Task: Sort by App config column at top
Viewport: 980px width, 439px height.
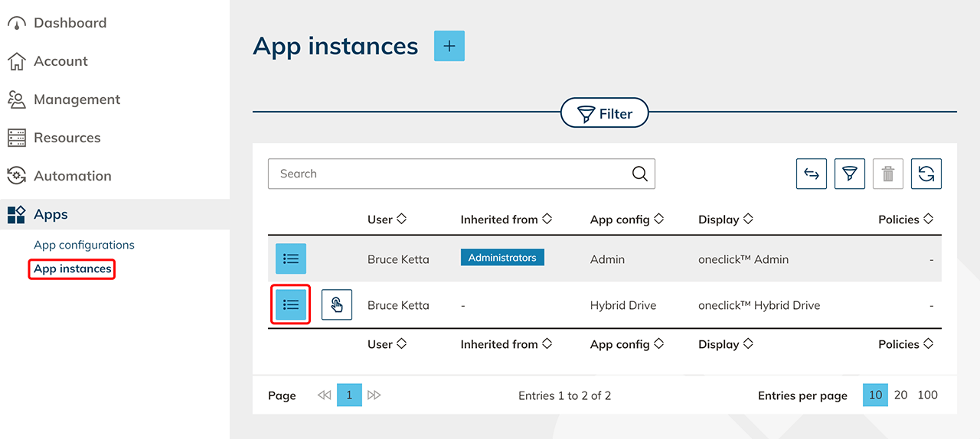Action: [x=626, y=219]
